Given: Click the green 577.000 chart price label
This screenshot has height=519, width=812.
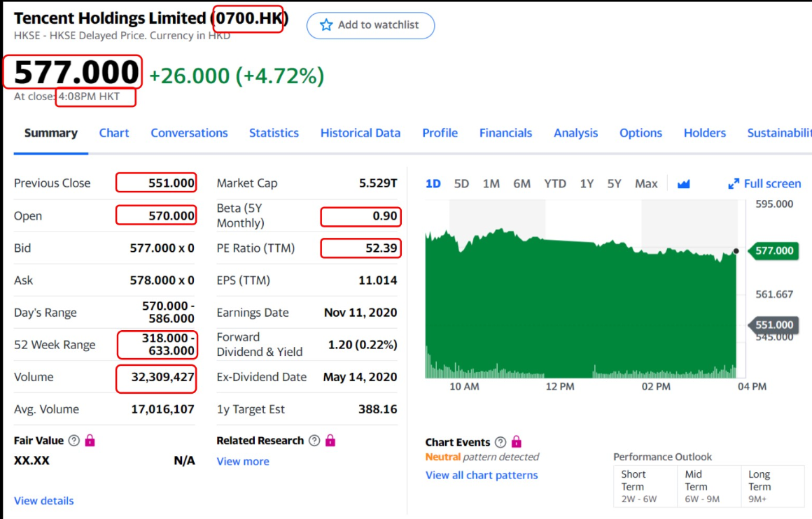Looking at the screenshot, I should [x=773, y=251].
